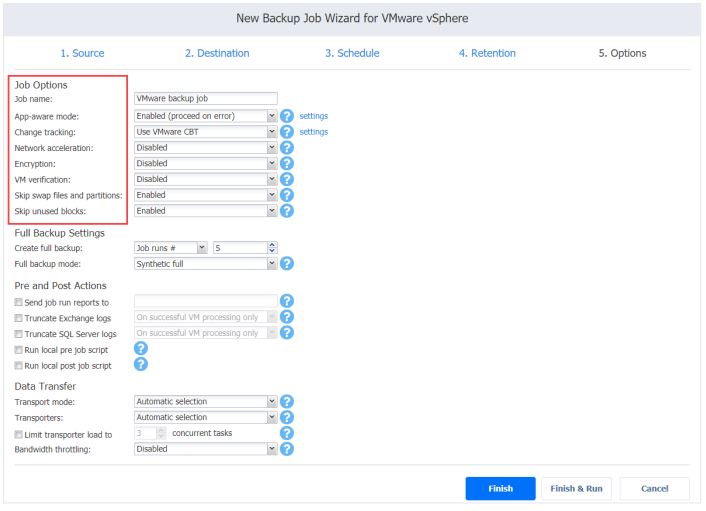Screen dimensions: 706x511
Task: Open help for Send job run reports
Action: (287, 301)
